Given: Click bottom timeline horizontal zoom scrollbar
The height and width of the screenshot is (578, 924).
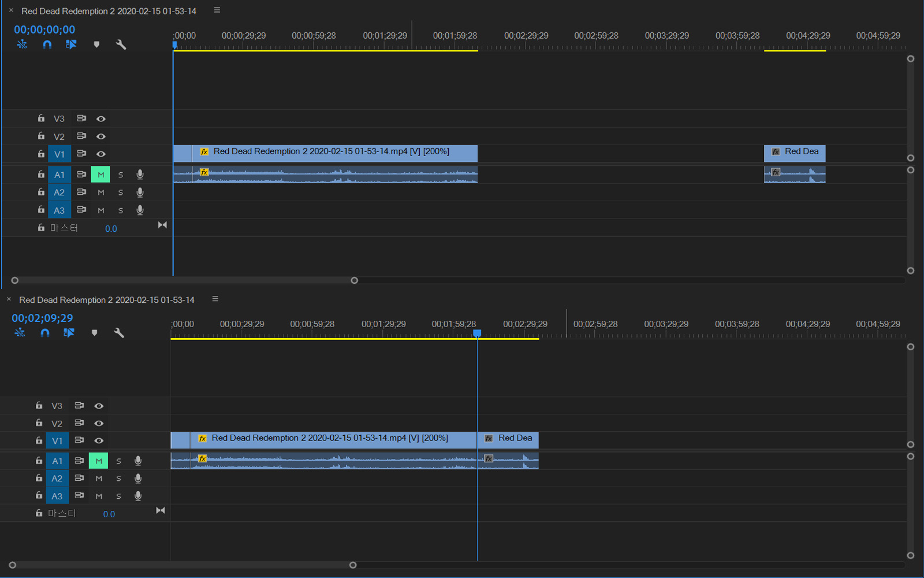Looking at the screenshot, I should point(182,565).
